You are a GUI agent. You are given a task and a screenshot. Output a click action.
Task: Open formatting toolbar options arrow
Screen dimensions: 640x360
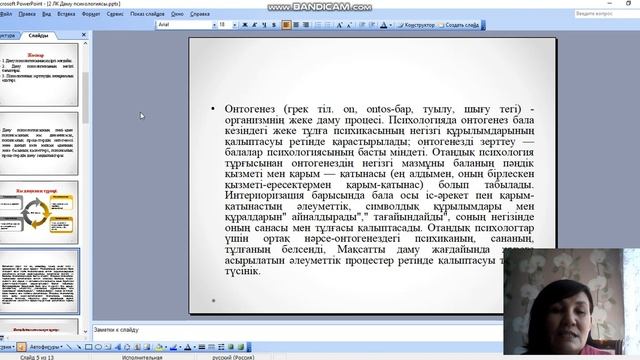(483, 25)
